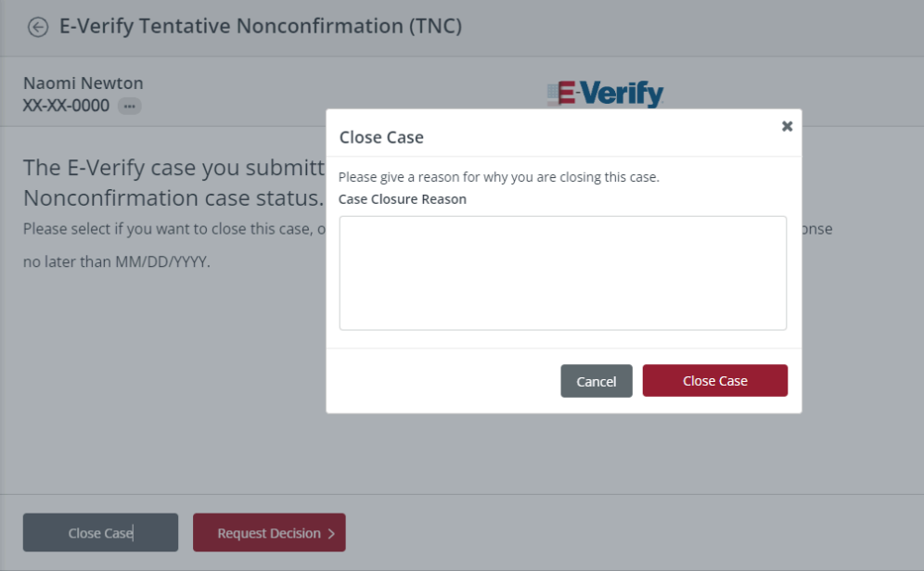Viewport: 924px width, 571px height.
Task: Click the employee name Naomi Newton
Action: tap(83, 82)
